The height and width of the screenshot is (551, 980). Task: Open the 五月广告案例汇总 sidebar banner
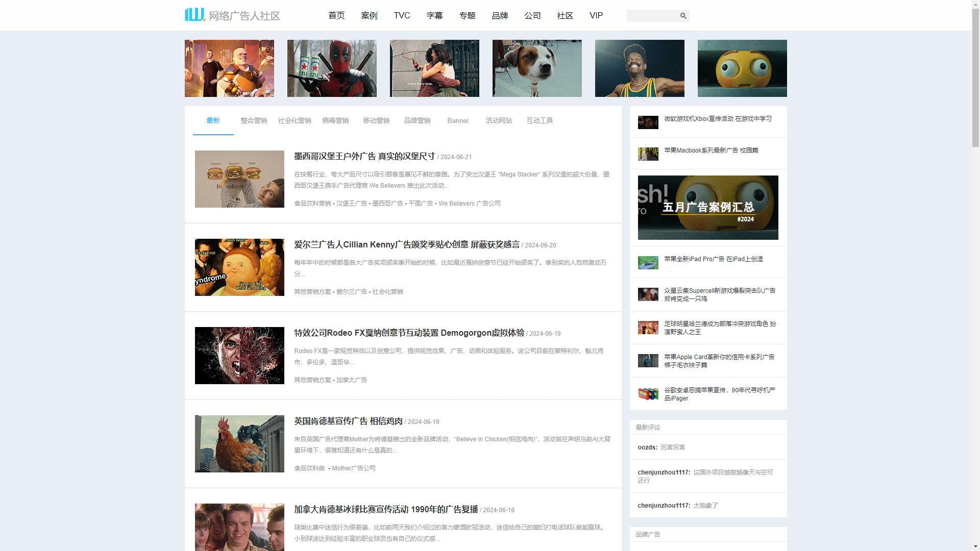pyautogui.click(x=708, y=208)
